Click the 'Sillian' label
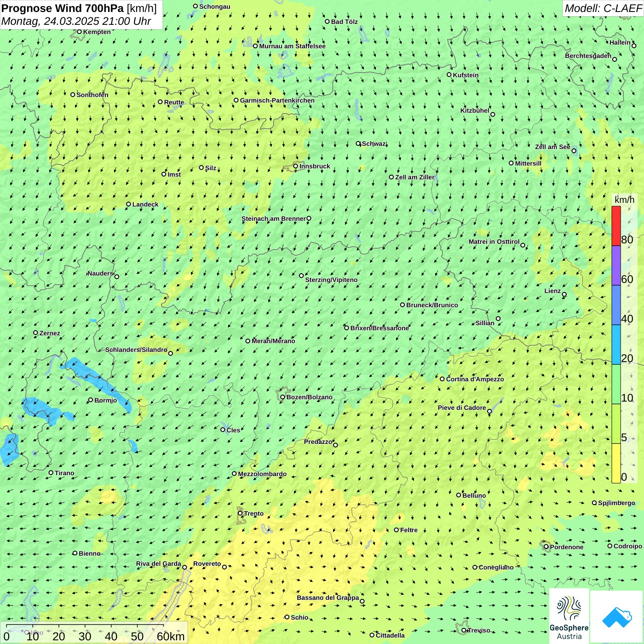 point(485,323)
